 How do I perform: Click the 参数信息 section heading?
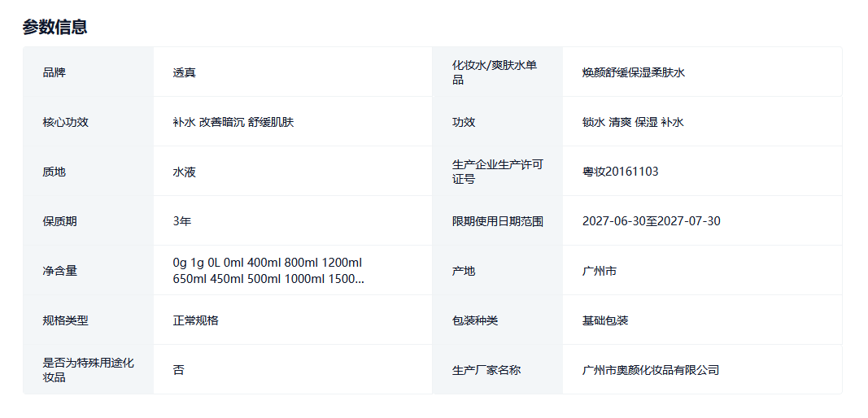tap(55, 27)
